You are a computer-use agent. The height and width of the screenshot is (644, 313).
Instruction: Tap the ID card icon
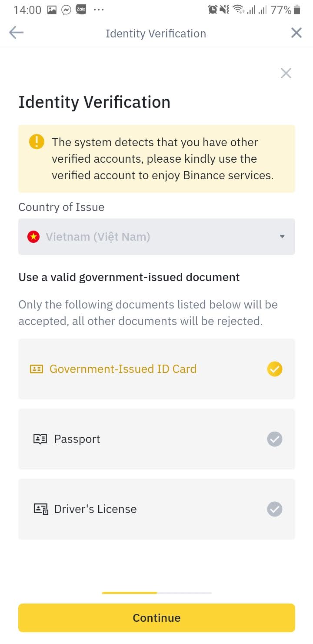click(x=37, y=369)
